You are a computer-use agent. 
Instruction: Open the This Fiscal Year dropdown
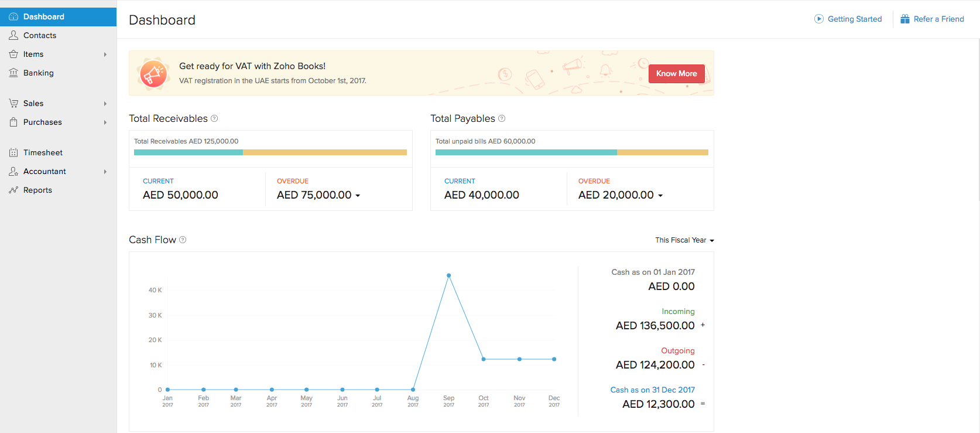(x=684, y=240)
